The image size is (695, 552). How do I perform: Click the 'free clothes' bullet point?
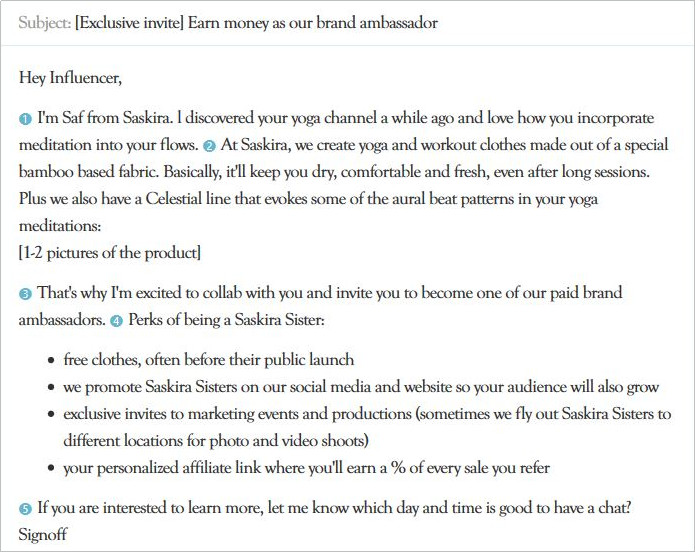[x=208, y=360]
